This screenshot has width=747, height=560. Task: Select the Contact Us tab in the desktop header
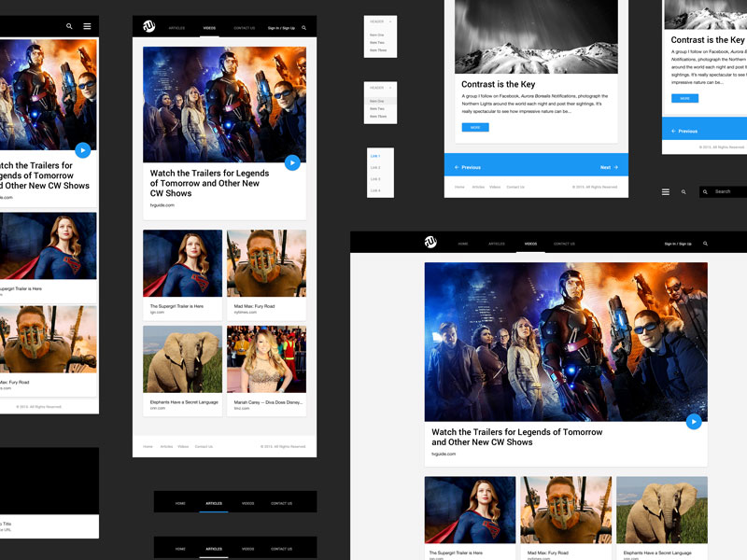pyautogui.click(x=564, y=244)
